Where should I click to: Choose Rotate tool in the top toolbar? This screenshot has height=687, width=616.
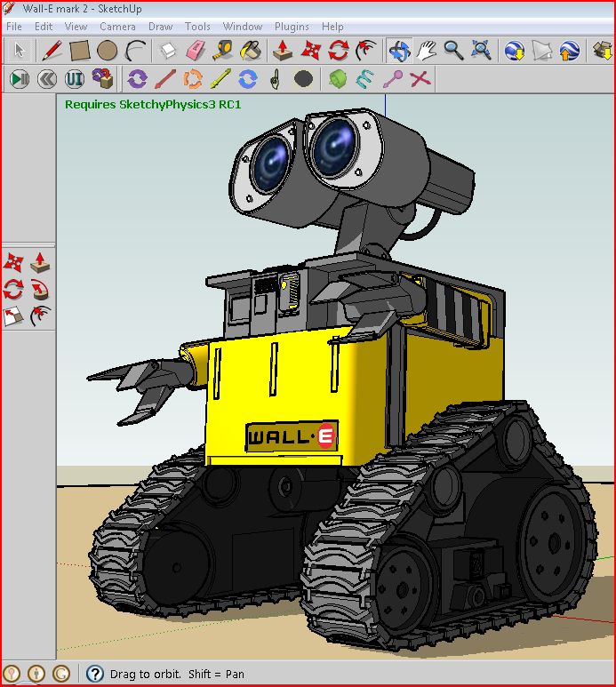click(339, 50)
